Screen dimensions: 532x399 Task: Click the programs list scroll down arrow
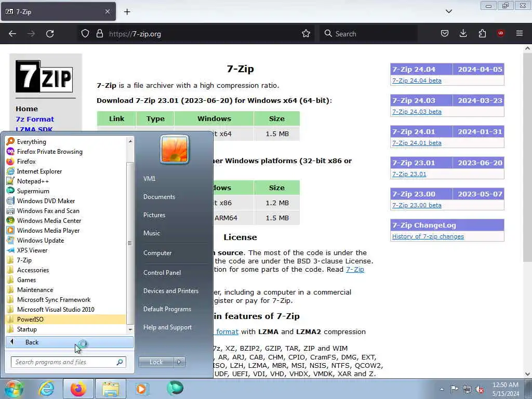pos(130,329)
